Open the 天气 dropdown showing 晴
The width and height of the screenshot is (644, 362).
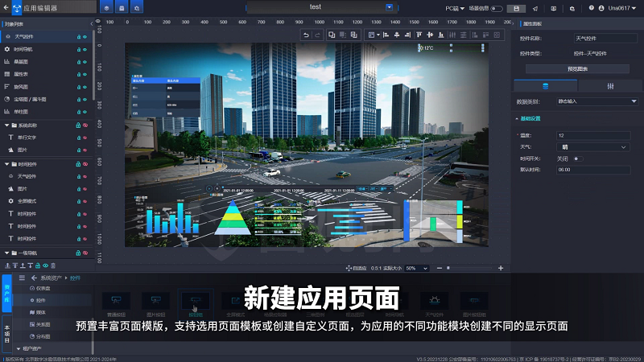coord(593,147)
